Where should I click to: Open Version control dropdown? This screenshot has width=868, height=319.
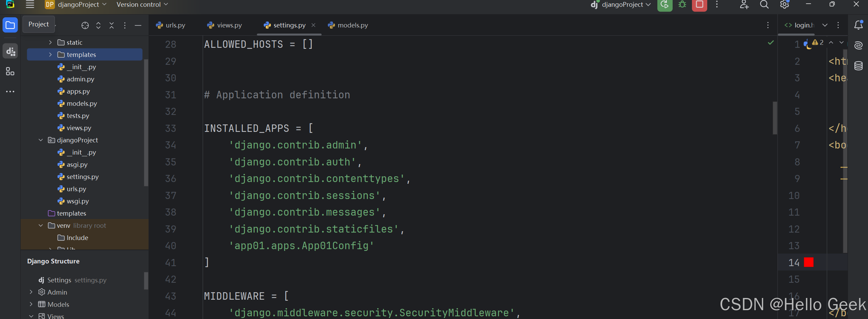[x=142, y=5]
